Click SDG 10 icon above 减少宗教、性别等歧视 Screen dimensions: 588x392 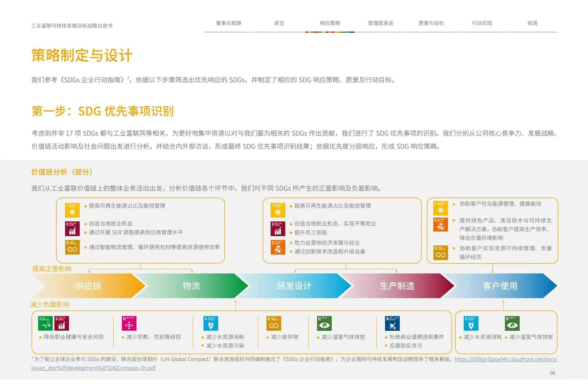point(129,323)
